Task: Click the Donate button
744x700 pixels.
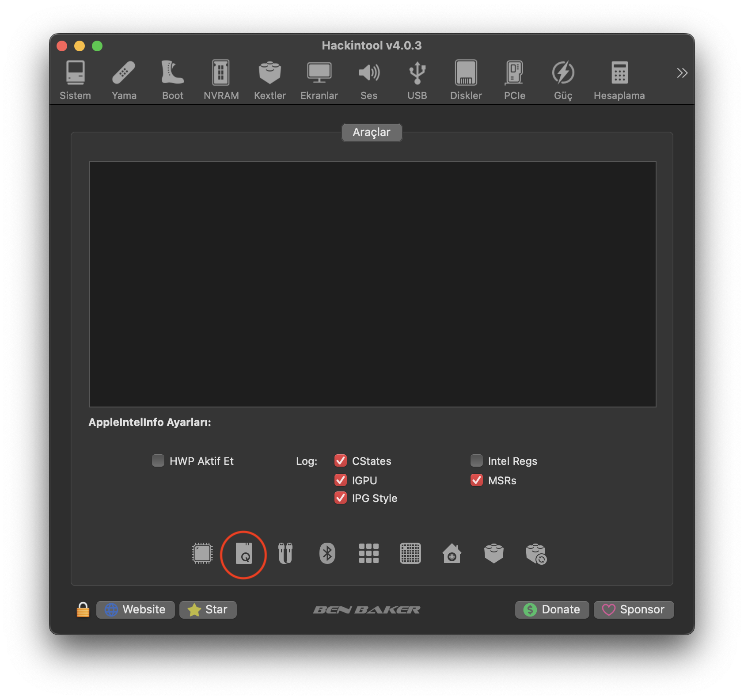Action: tap(552, 610)
